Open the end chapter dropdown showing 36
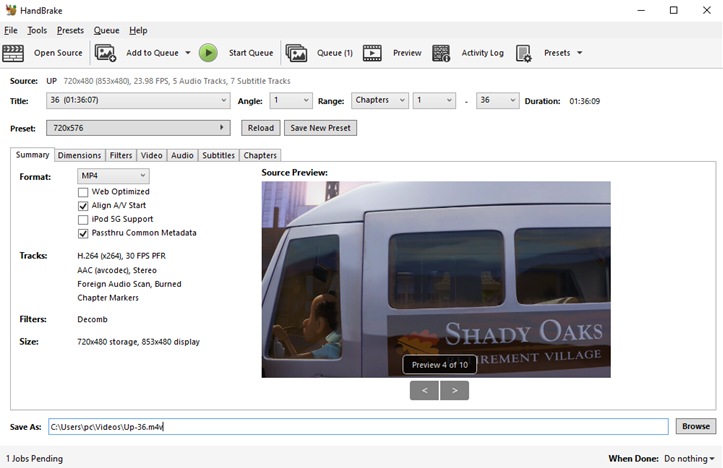The image size is (723, 468). click(498, 101)
